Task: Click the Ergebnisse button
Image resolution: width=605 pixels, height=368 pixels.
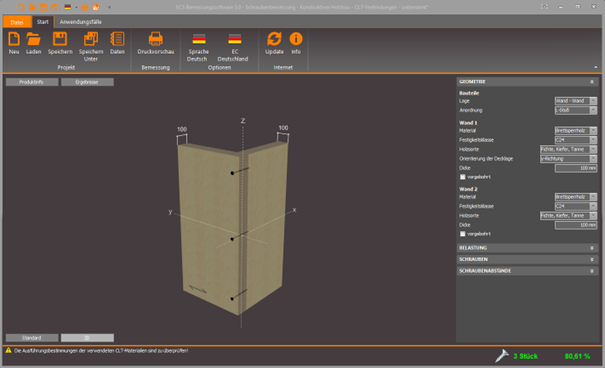Action: click(x=87, y=82)
